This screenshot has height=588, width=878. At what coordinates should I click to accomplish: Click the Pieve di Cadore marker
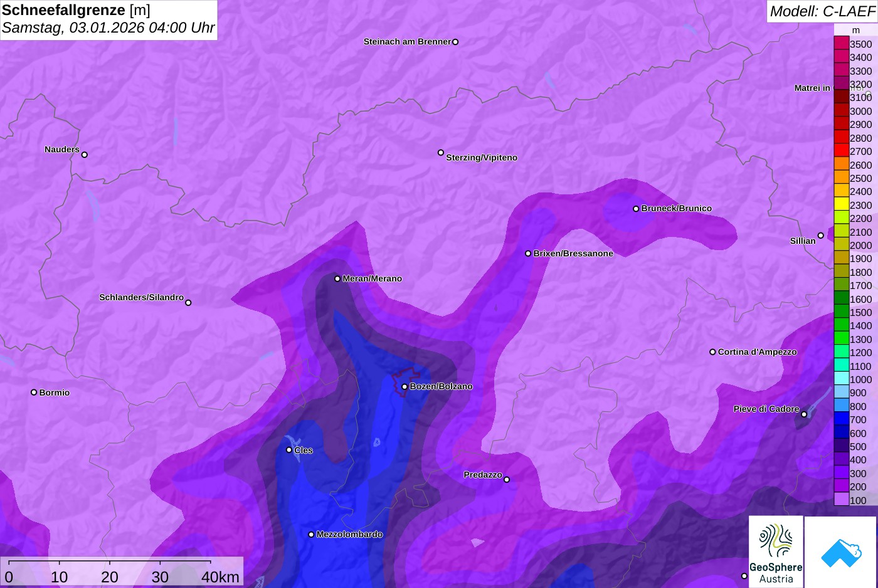point(804,414)
